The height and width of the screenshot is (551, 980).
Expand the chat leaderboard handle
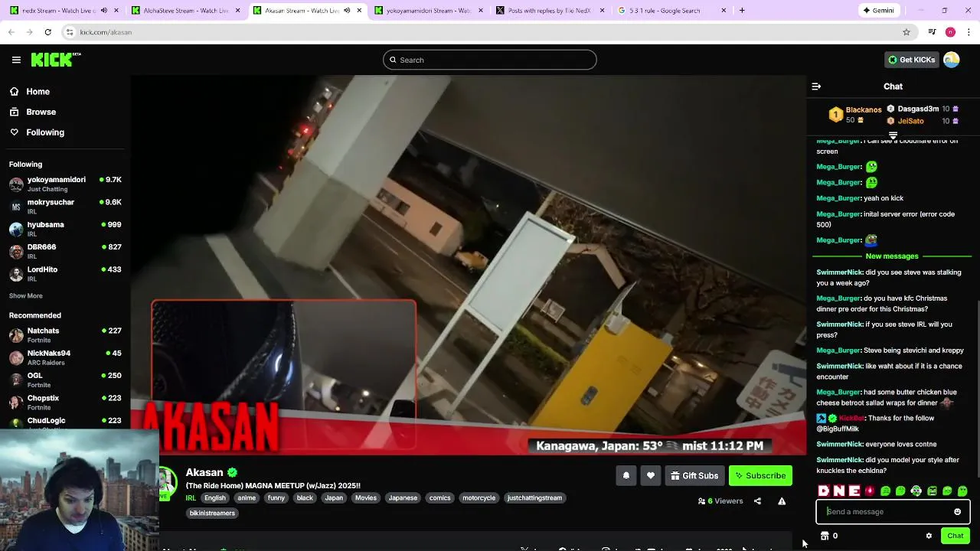click(x=893, y=135)
